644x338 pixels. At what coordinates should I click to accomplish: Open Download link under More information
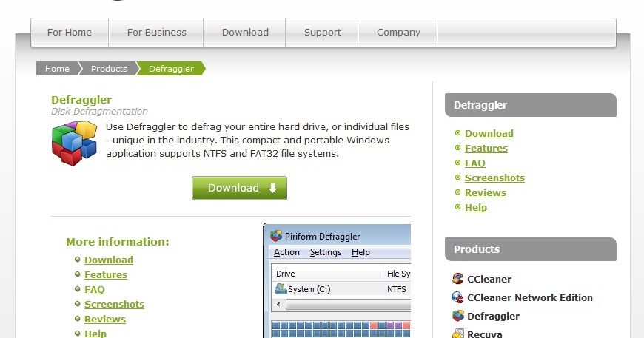[x=109, y=260]
